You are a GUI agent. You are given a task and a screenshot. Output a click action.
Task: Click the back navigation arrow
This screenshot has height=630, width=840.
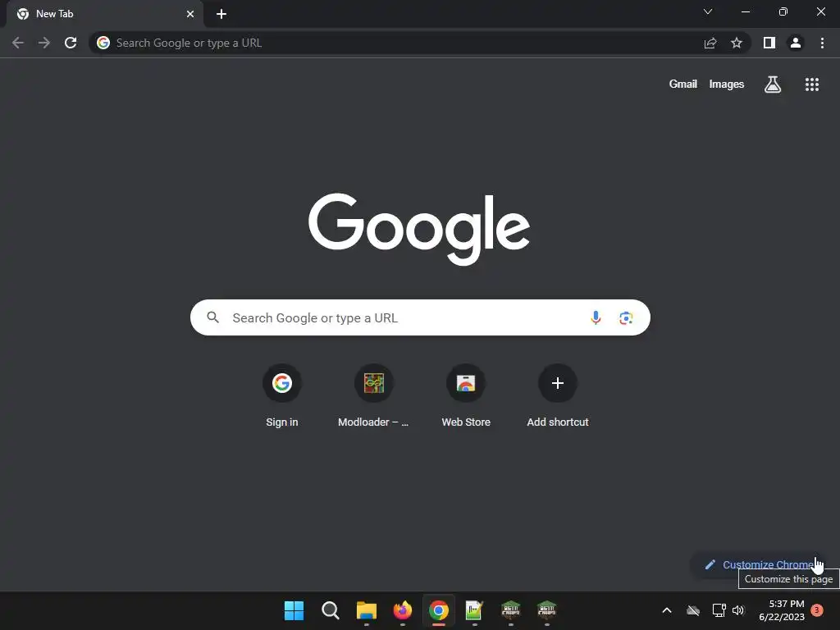click(18, 43)
